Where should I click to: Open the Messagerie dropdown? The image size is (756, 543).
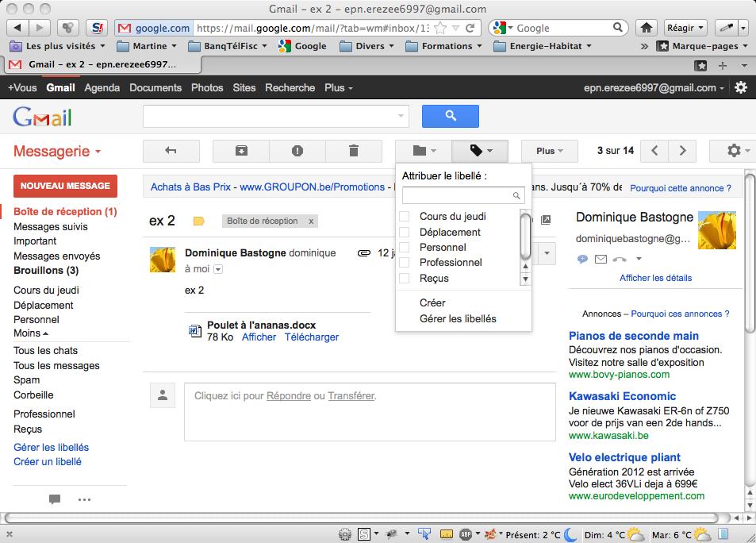[57, 151]
